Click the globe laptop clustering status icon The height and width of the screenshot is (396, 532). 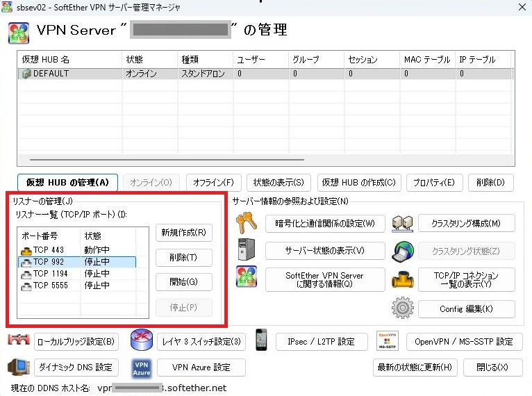coord(403,251)
